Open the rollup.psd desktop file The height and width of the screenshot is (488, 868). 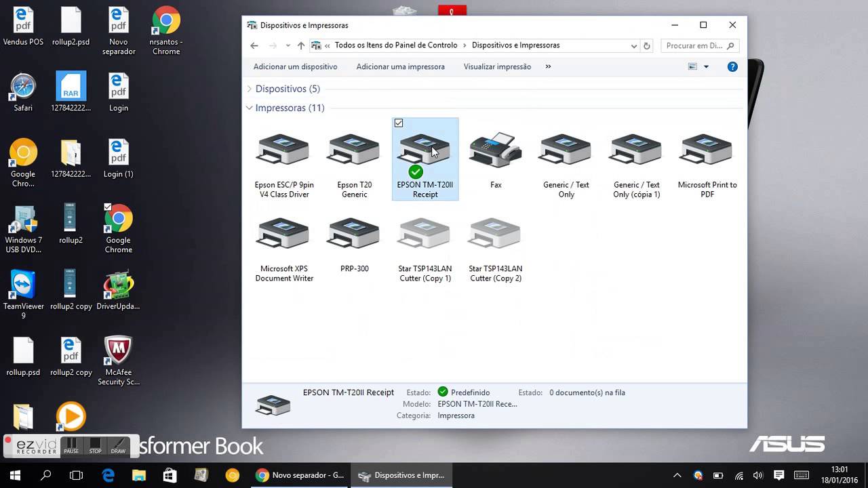click(23, 357)
